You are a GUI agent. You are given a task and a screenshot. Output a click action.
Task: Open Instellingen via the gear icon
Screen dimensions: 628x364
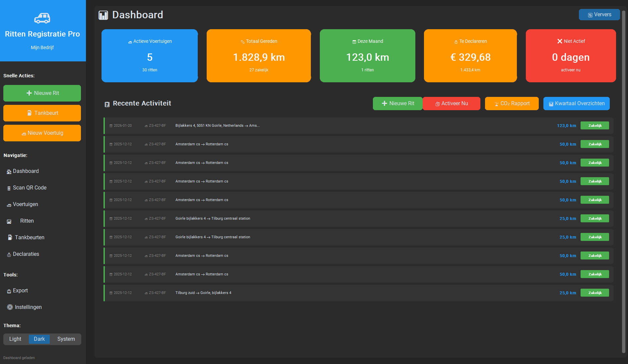pos(10,307)
